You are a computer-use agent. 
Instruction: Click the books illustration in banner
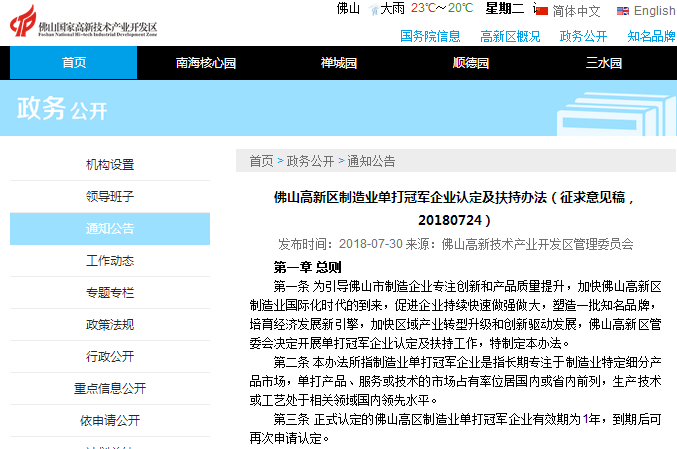(x=617, y=114)
